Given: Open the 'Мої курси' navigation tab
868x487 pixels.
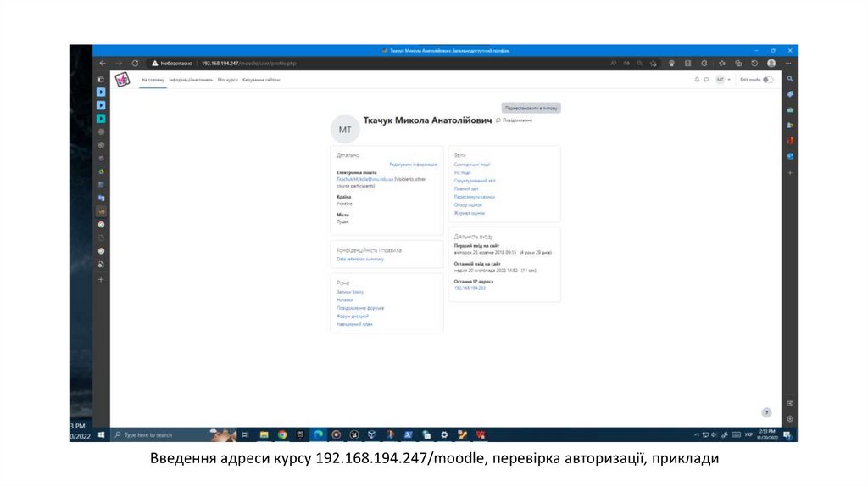Looking at the screenshot, I should pos(227,80).
